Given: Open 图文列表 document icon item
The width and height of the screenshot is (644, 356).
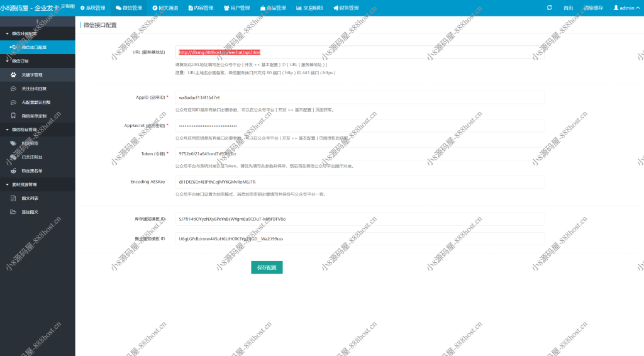Looking at the screenshot, I should [37, 198].
